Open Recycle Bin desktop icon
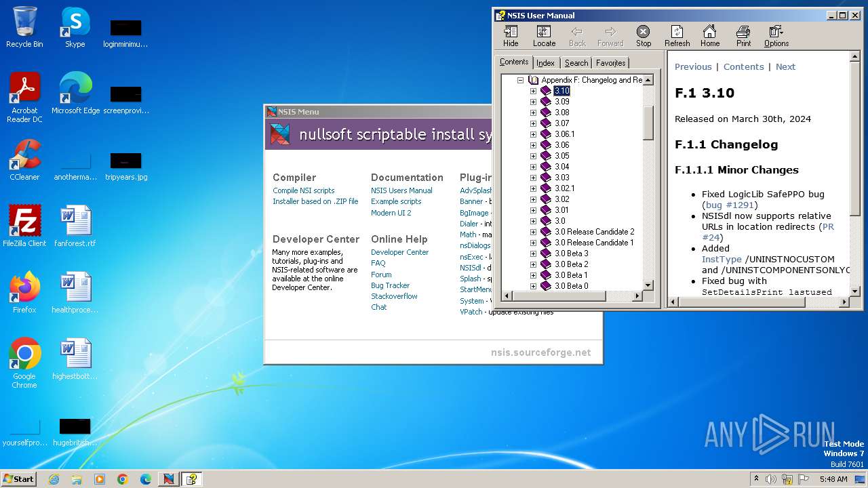Image resolution: width=868 pixels, height=488 pixels. click(24, 27)
